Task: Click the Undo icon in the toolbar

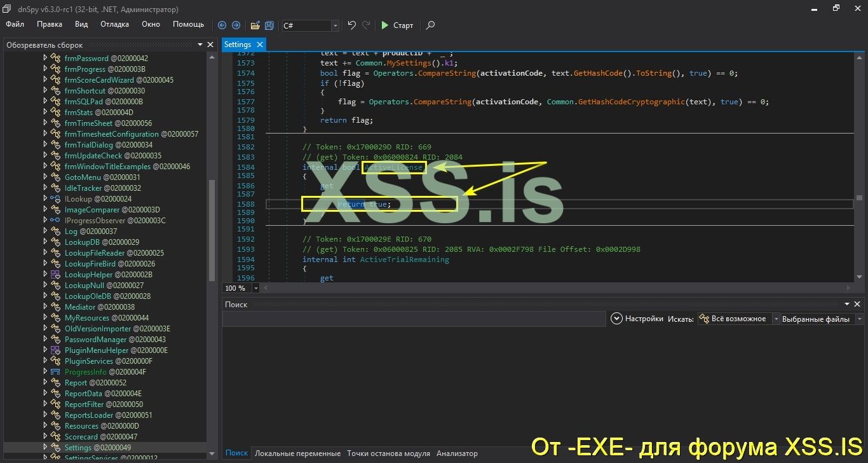Action: coord(350,25)
